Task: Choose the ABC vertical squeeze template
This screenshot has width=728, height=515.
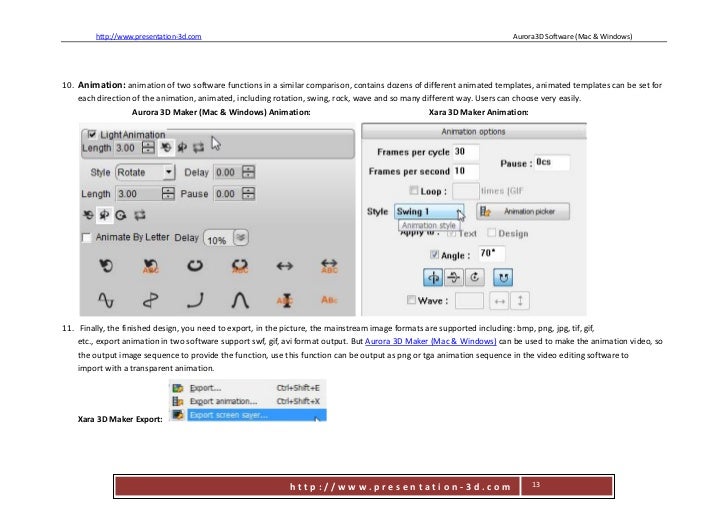Action: (x=285, y=300)
